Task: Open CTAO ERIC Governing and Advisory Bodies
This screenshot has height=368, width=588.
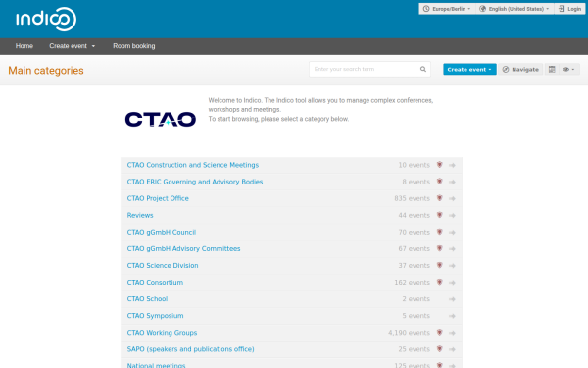Action: coord(195,182)
